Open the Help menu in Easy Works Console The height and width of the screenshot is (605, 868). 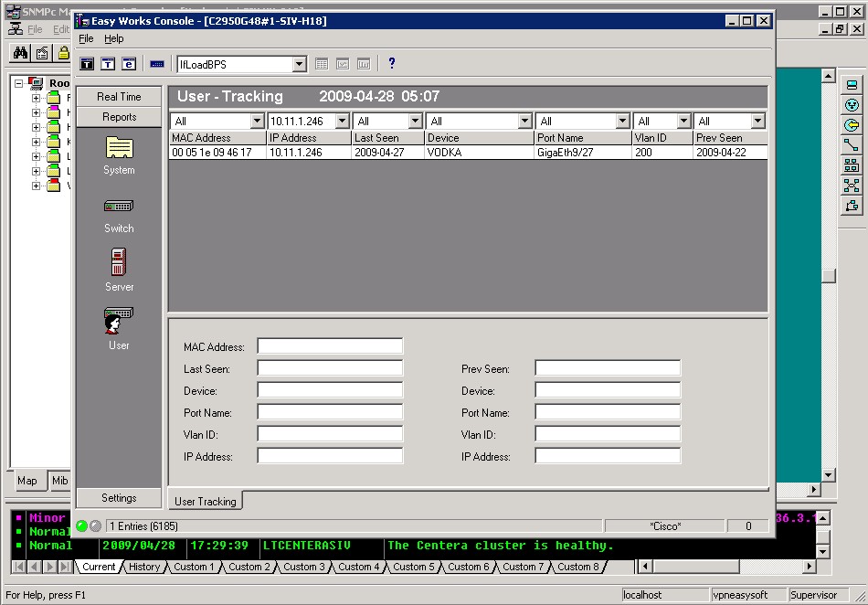tap(113, 38)
